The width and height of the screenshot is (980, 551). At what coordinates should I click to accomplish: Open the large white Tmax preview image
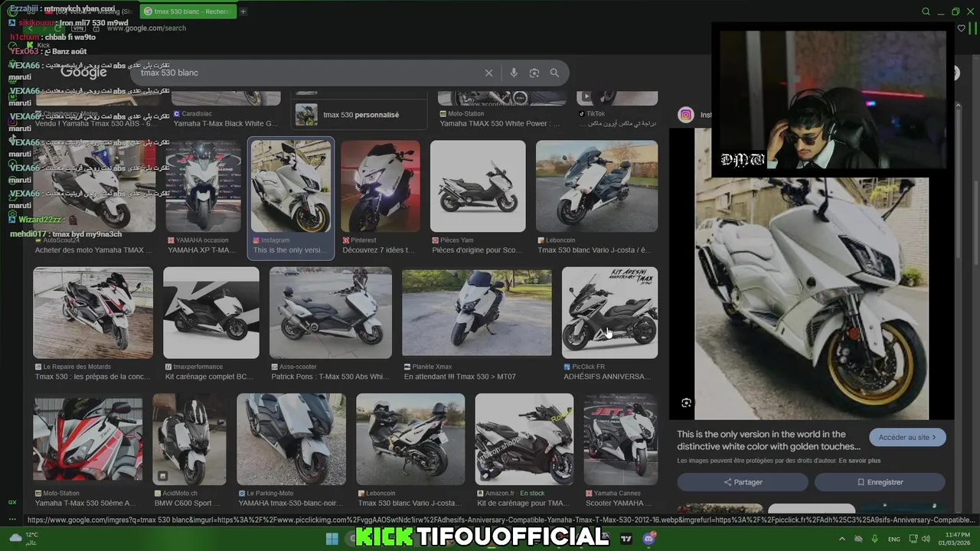click(812, 298)
